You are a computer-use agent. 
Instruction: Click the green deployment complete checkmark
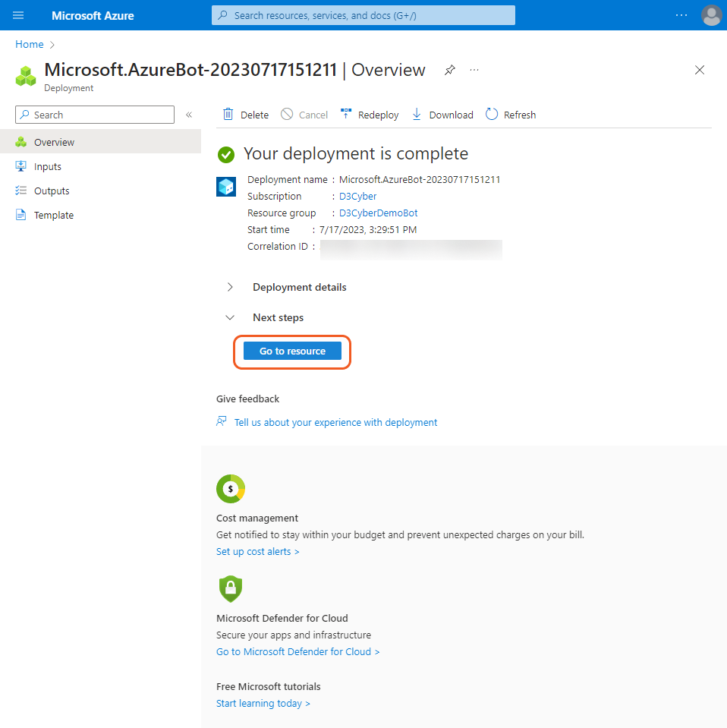226,155
